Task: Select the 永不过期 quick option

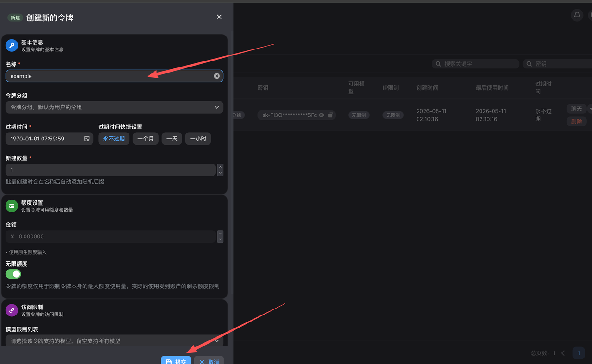Action: [x=114, y=139]
